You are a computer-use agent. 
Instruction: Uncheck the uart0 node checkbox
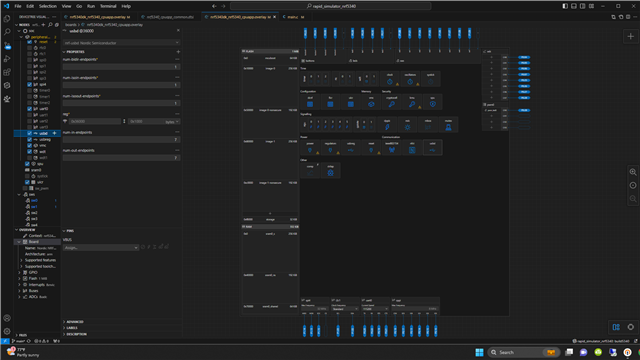tap(29, 109)
